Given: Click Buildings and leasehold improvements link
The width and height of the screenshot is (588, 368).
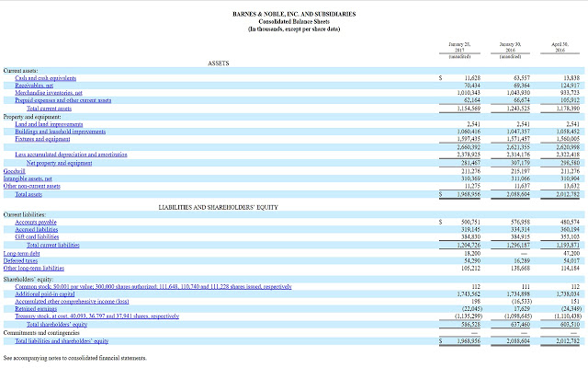Looking at the screenshot, I should 61,132.
